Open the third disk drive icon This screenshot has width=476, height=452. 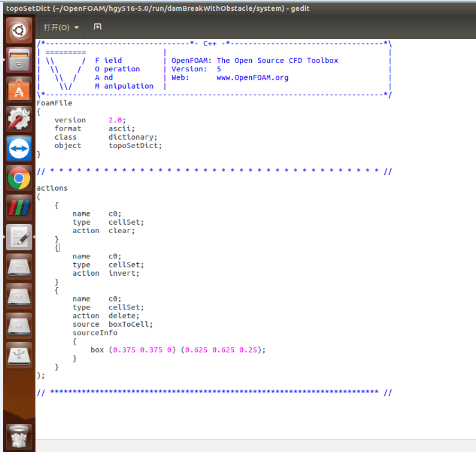19,326
